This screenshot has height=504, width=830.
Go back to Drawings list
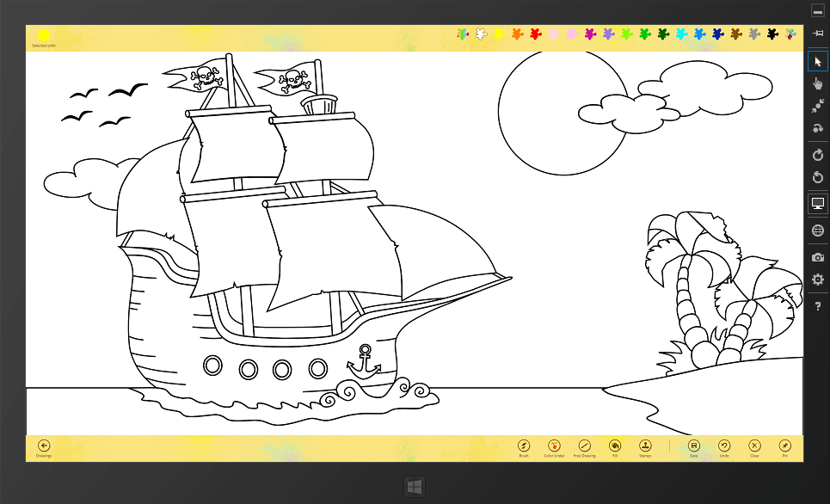click(x=44, y=446)
